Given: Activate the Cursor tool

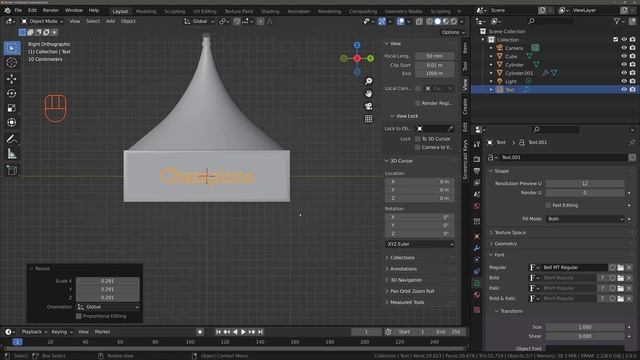Looking at the screenshot, I should [12, 62].
